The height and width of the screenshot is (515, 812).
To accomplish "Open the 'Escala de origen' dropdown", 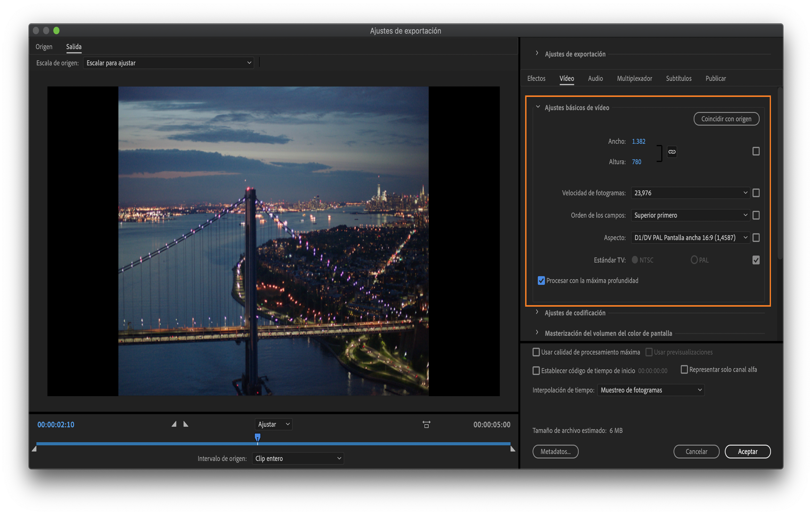I will 168,63.
